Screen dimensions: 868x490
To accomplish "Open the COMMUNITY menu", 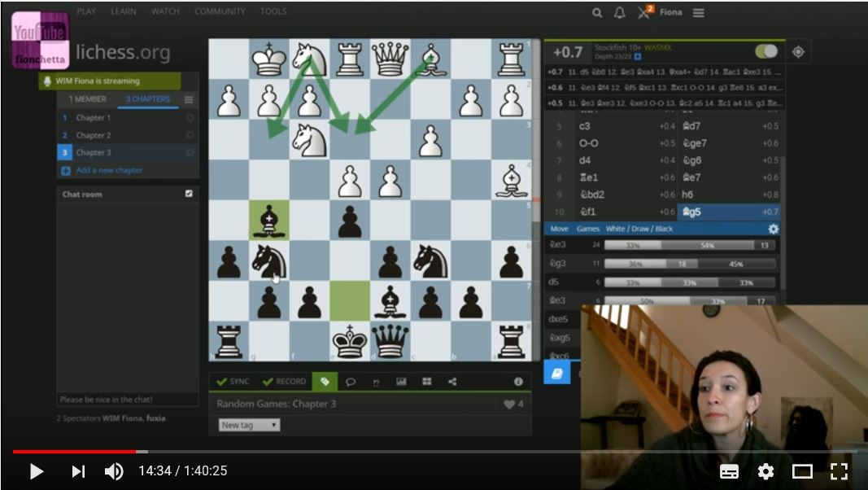I will click(x=220, y=11).
